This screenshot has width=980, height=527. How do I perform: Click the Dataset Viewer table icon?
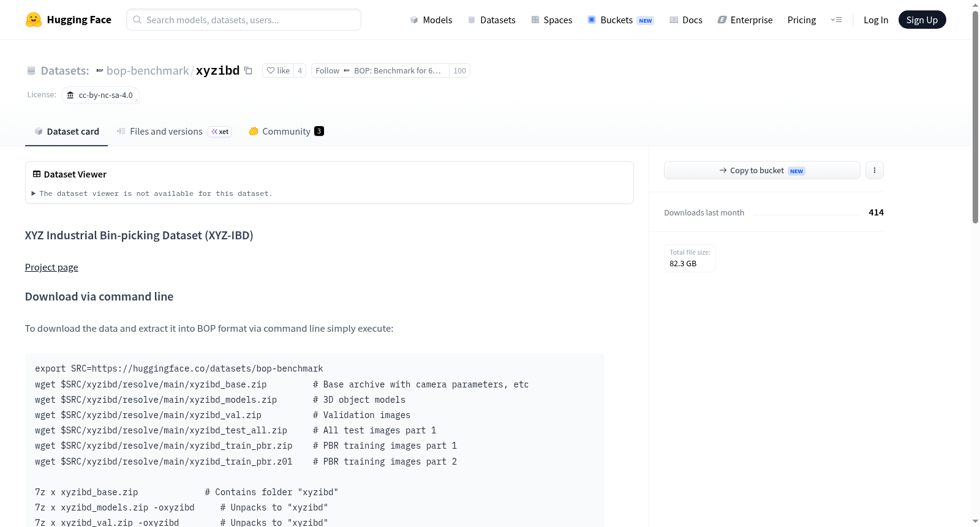37,174
